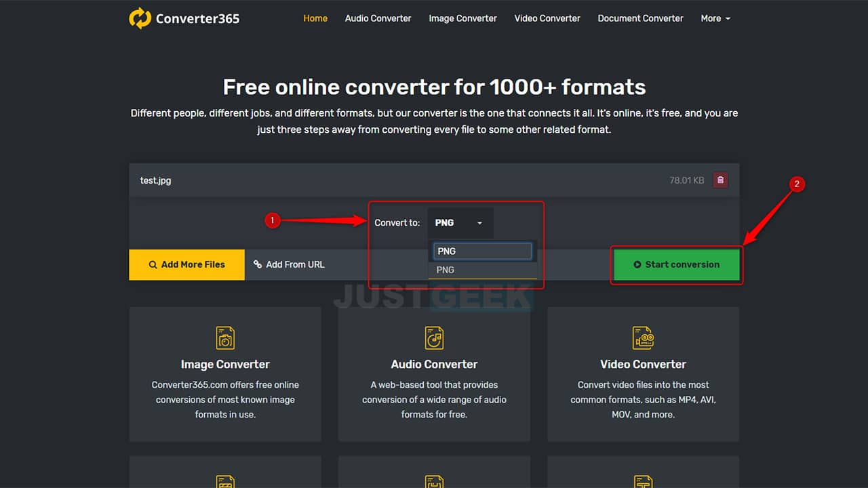Click the Video Converter card icon
The width and height of the screenshot is (868, 488).
(643, 338)
